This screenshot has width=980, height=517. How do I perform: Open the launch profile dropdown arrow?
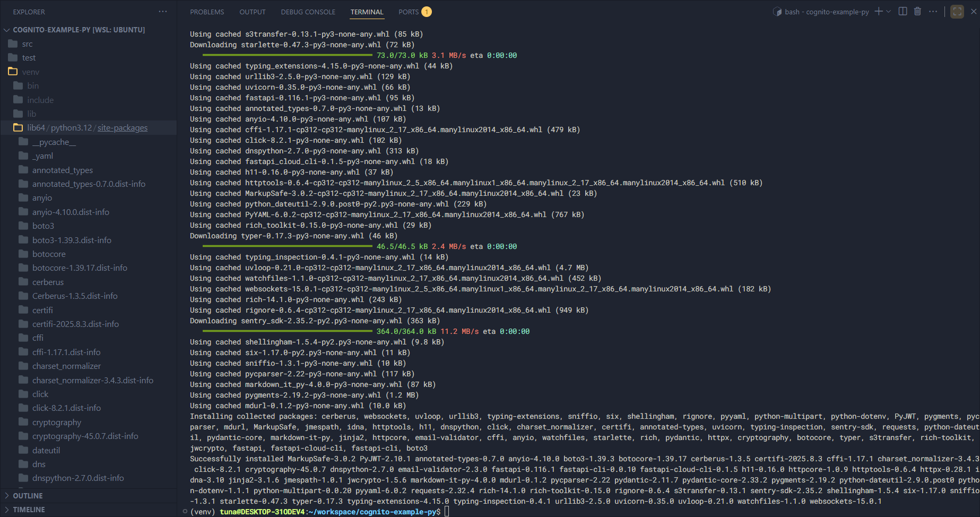[x=889, y=11]
